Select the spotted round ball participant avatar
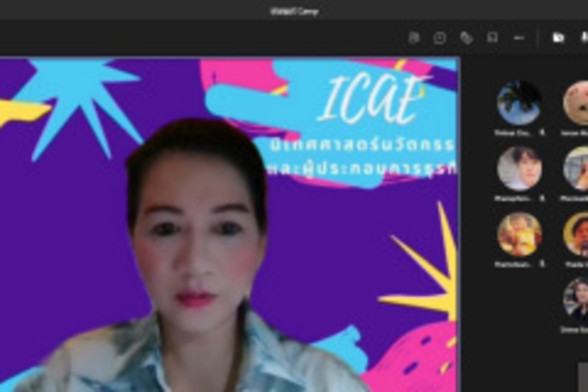588x392 pixels. click(x=576, y=102)
